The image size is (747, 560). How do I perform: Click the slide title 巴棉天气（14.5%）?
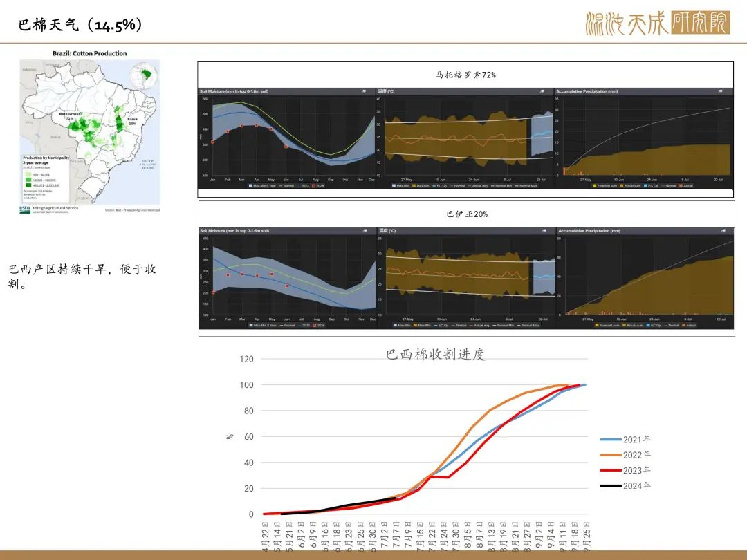[x=80, y=25]
